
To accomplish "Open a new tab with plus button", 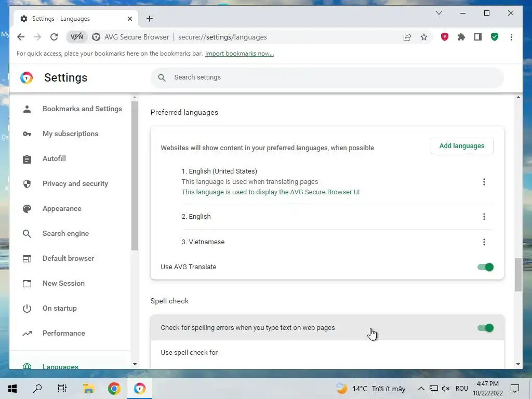I will pyautogui.click(x=150, y=19).
